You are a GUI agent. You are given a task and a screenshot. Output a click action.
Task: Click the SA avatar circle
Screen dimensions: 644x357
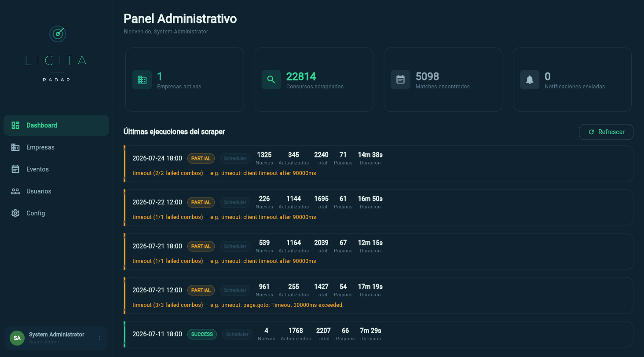tap(17, 338)
